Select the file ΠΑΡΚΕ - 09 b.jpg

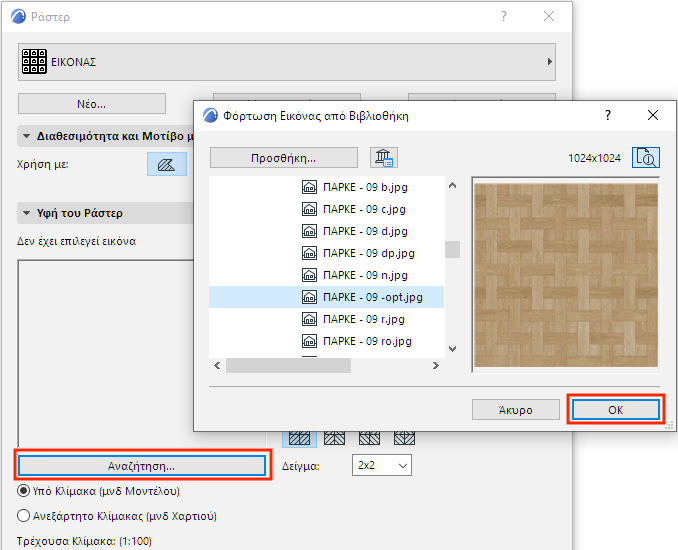tap(365, 187)
